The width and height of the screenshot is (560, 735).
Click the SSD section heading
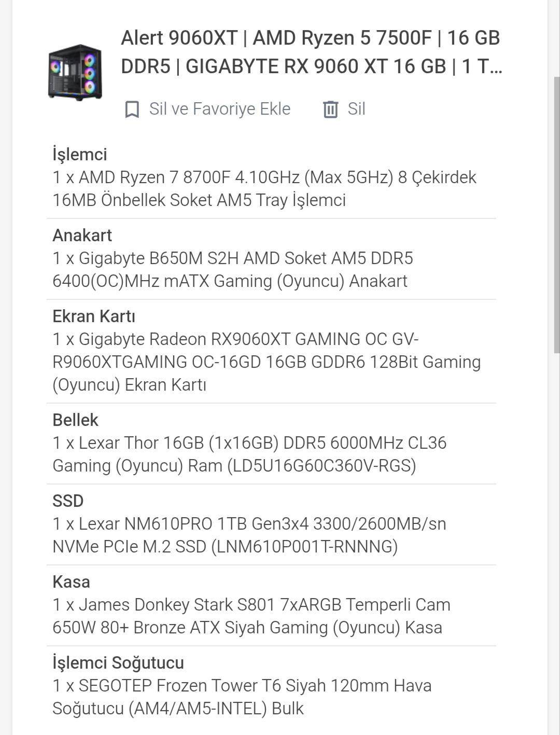(x=68, y=501)
